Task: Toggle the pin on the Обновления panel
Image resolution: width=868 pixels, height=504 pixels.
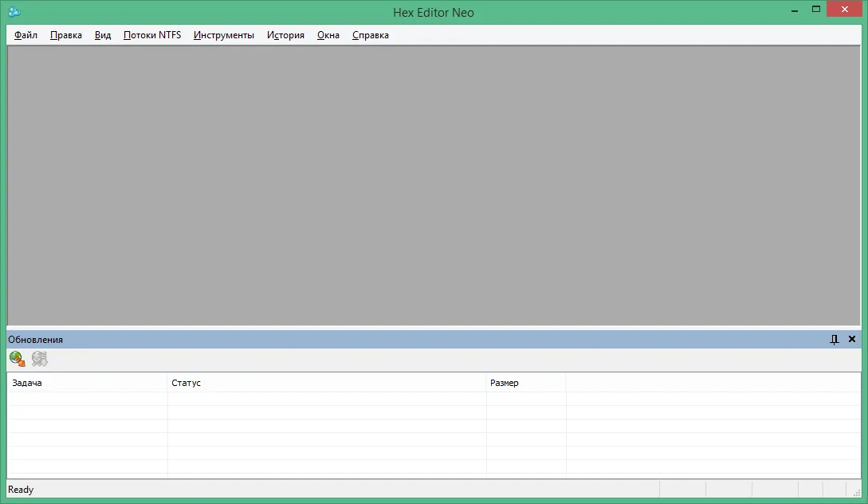Action: (x=835, y=340)
